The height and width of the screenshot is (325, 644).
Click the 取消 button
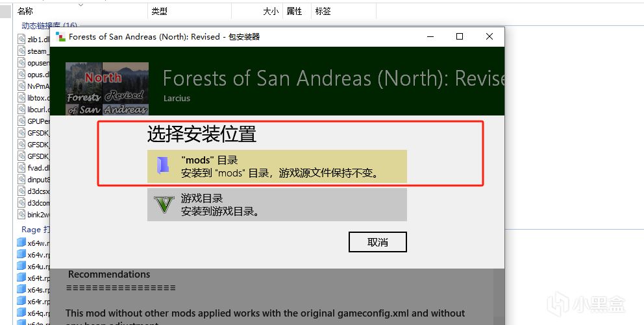pyautogui.click(x=377, y=242)
